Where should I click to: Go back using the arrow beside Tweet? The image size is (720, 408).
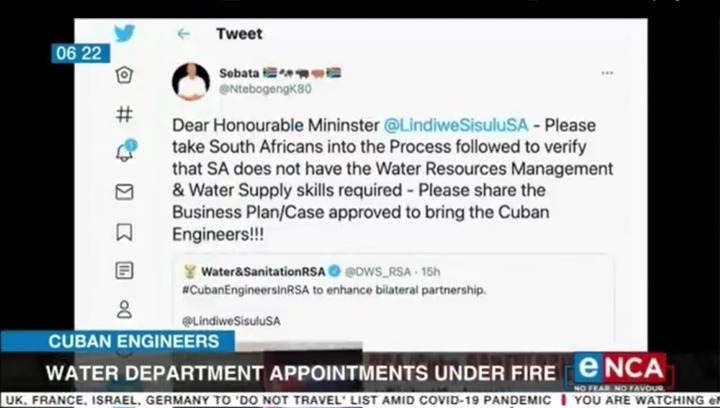pos(184,34)
